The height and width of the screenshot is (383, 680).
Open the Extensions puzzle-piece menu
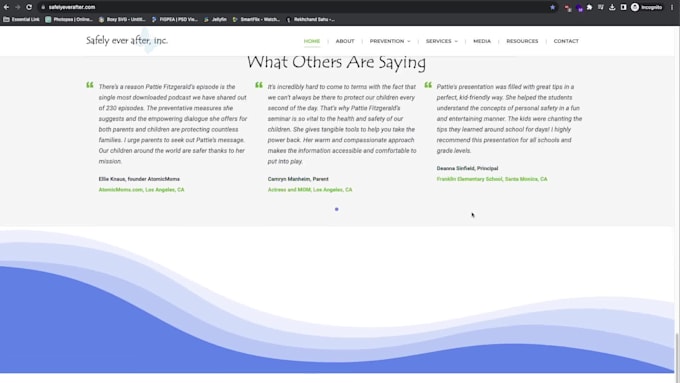[589, 7]
